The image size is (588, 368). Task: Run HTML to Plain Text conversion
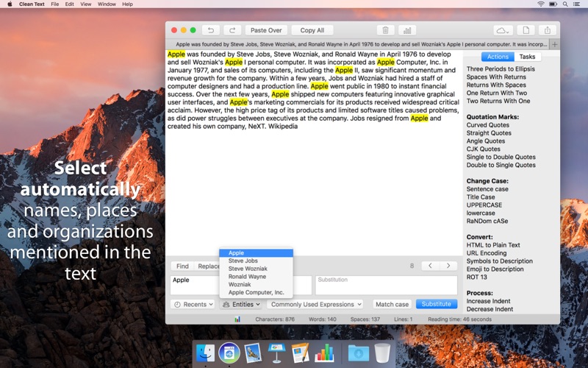click(x=493, y=245)
